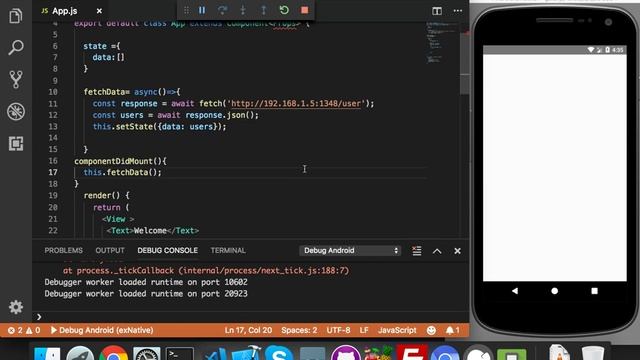The image size is (640, 360).
Task: Change the LF line ending
Action: click(x=364, y=330)
